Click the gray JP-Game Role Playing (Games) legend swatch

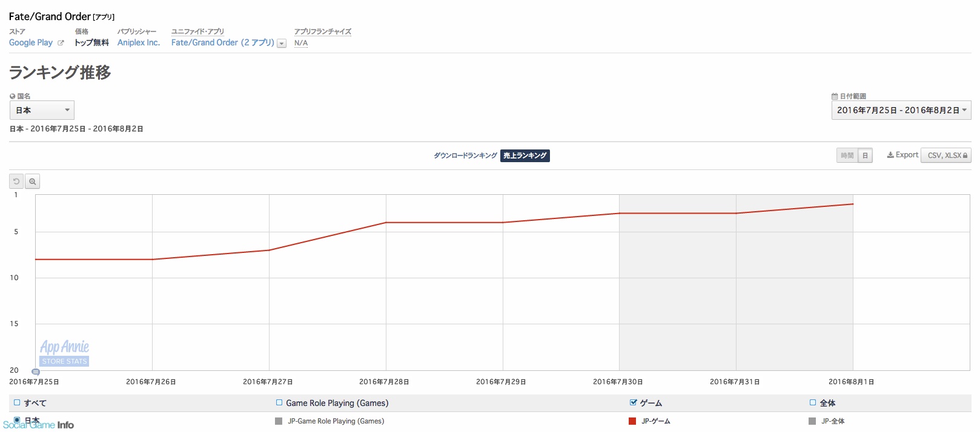click(x=279, y=421)
